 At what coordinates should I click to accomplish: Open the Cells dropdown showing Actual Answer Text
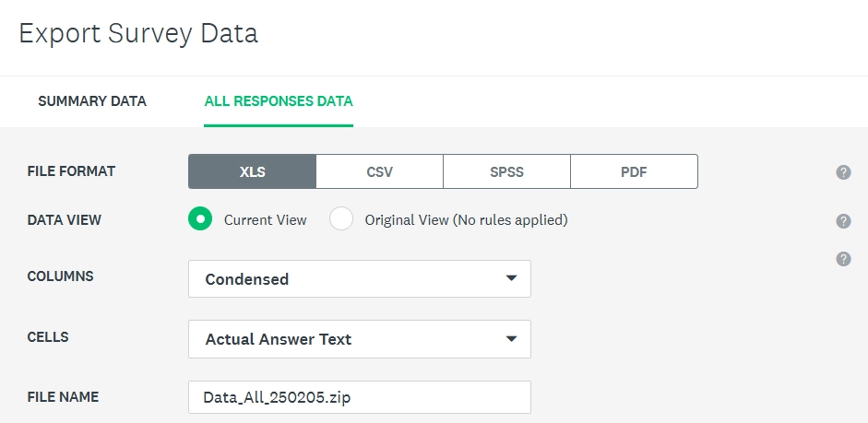[360, 339]
